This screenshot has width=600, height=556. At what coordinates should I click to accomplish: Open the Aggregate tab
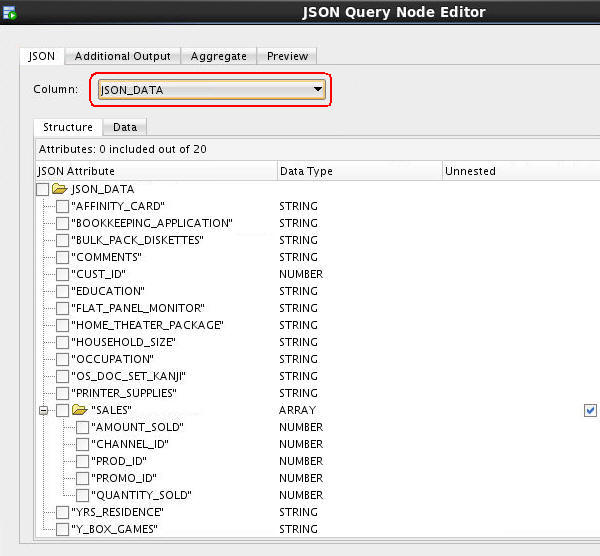(x=219, y=56)
